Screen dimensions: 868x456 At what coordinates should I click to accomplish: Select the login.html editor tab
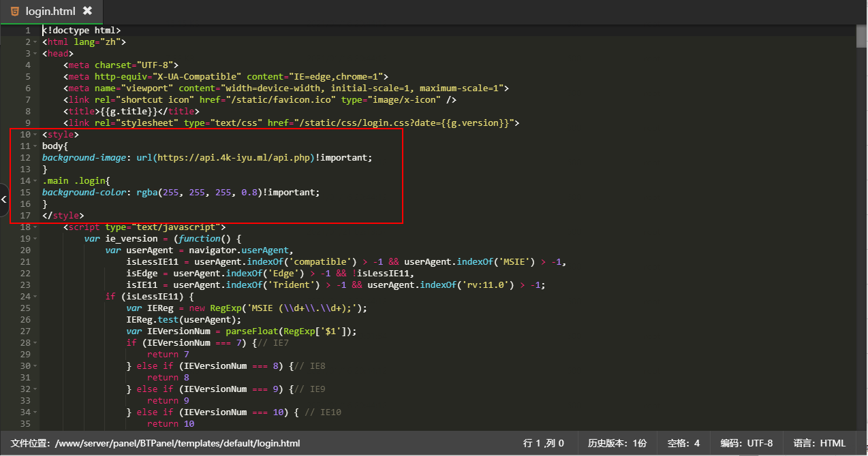tap(50, 11)
